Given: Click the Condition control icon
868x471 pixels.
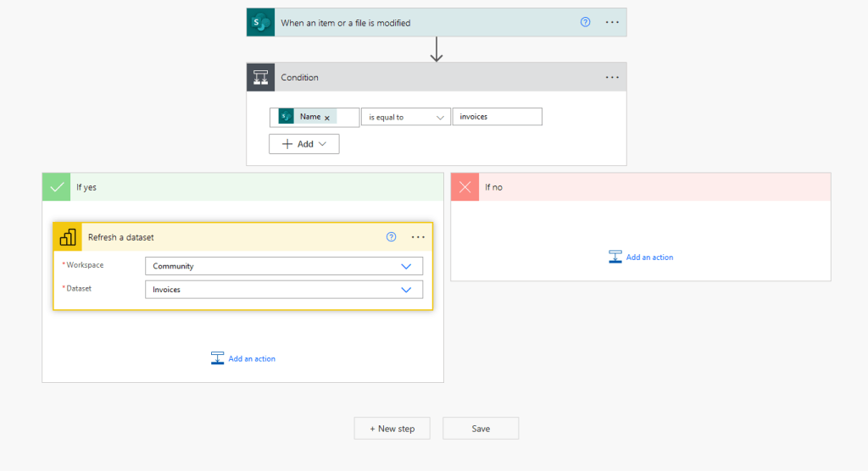Looking at the screenshot, I should 261,77.
